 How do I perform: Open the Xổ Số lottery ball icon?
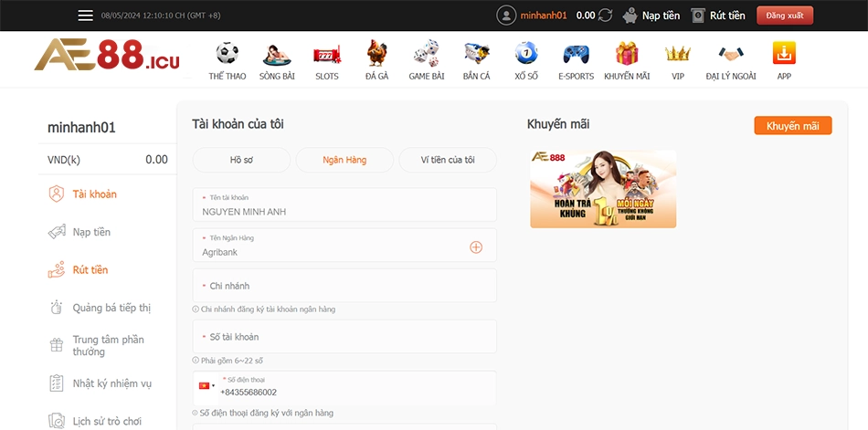click(525, 54)
